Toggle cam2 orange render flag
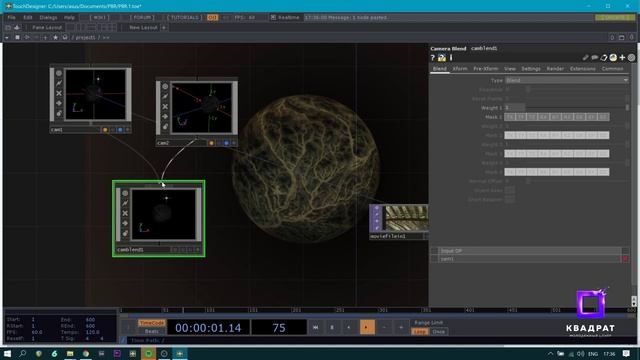This screenshot has height=360, width=640. pos(211,143)
